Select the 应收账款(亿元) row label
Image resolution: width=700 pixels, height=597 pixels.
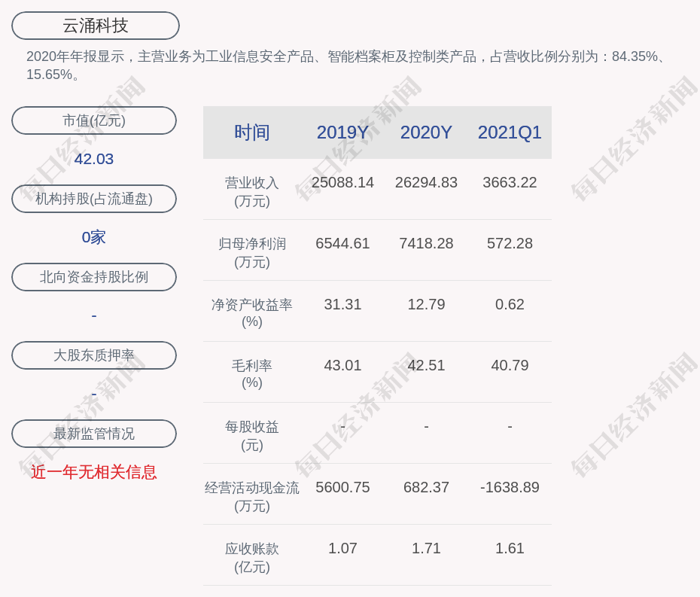[252, 557]
